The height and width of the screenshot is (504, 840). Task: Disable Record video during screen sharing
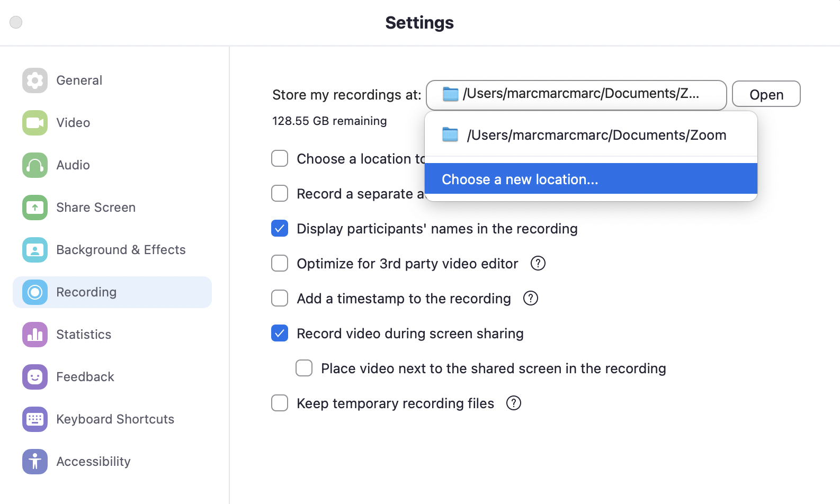pos(280,334)
